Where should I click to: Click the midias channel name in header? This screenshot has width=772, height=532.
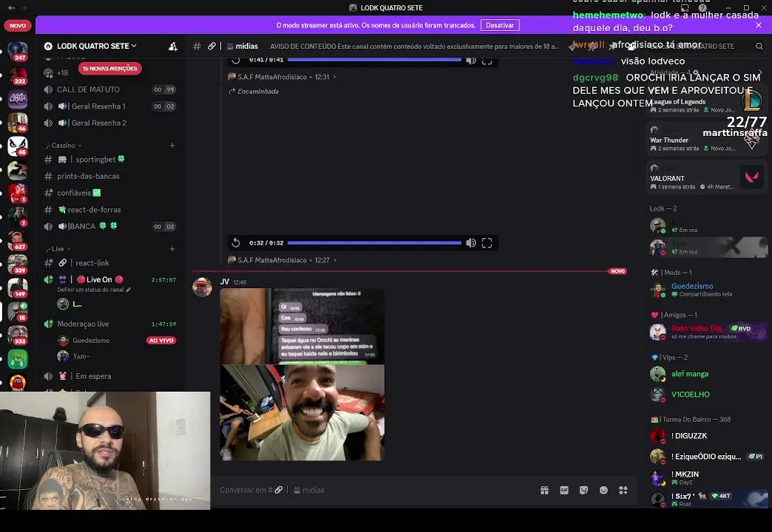[x=247, y=47]
